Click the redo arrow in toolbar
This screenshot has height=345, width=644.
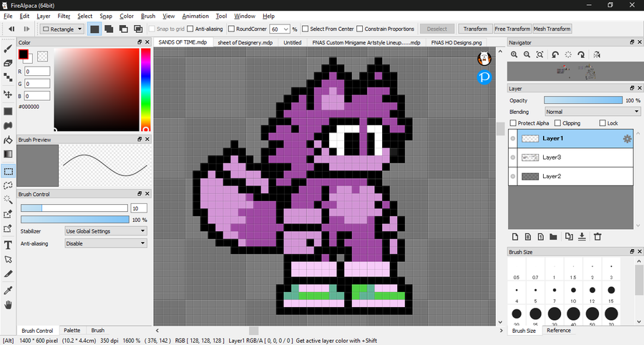[26, 29]
